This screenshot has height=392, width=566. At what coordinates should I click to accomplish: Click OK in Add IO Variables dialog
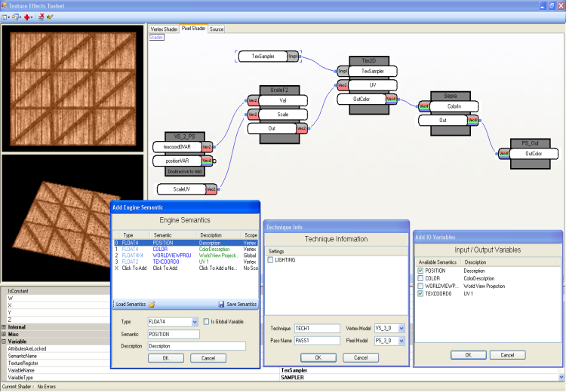468,354
